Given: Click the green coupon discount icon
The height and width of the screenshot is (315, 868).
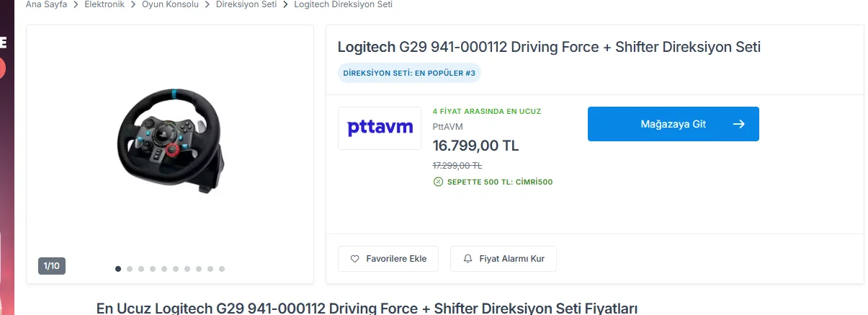Looking at the screenshot, I should tap(437, 182).
